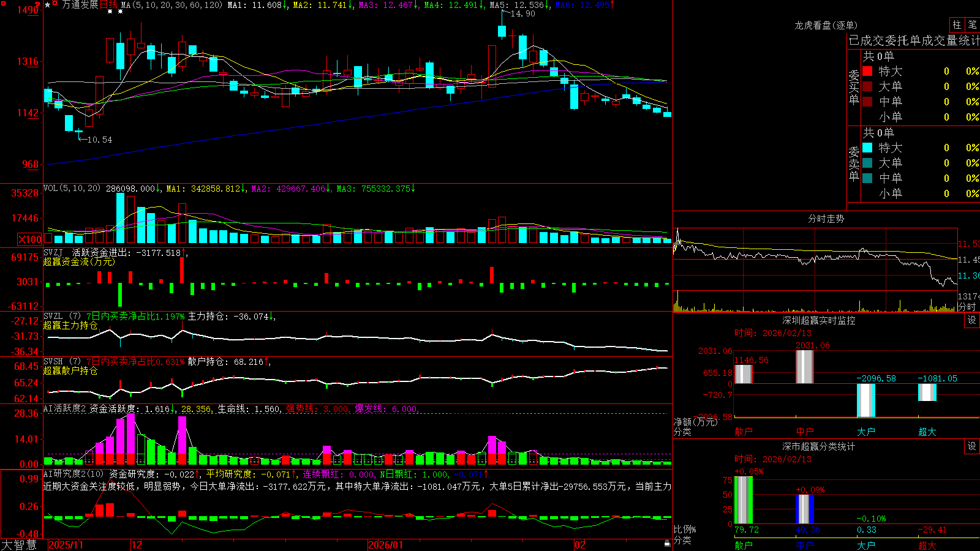Click the 分时走势 panel title
The width and height of the screenshot is (980, 551).
click(826, 219)
